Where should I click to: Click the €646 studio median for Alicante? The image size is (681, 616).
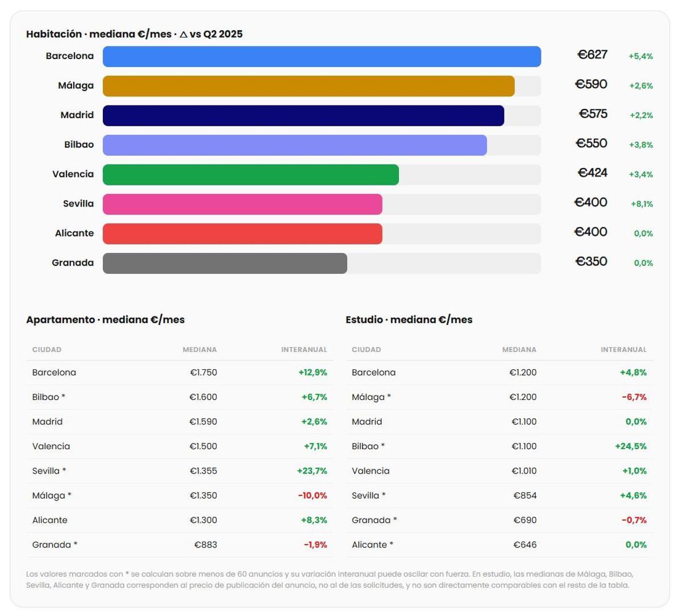[x=525, y=545]
